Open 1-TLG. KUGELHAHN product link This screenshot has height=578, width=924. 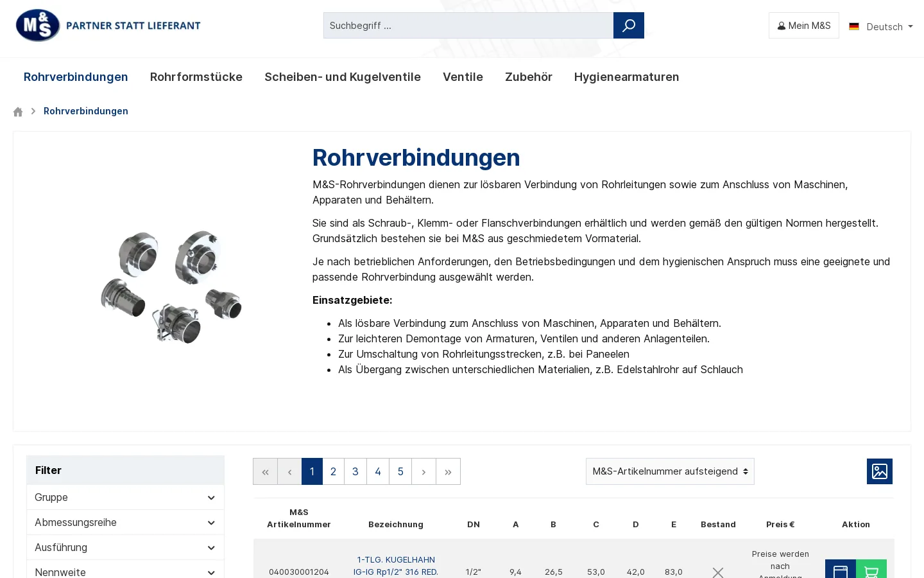(396, 566)
